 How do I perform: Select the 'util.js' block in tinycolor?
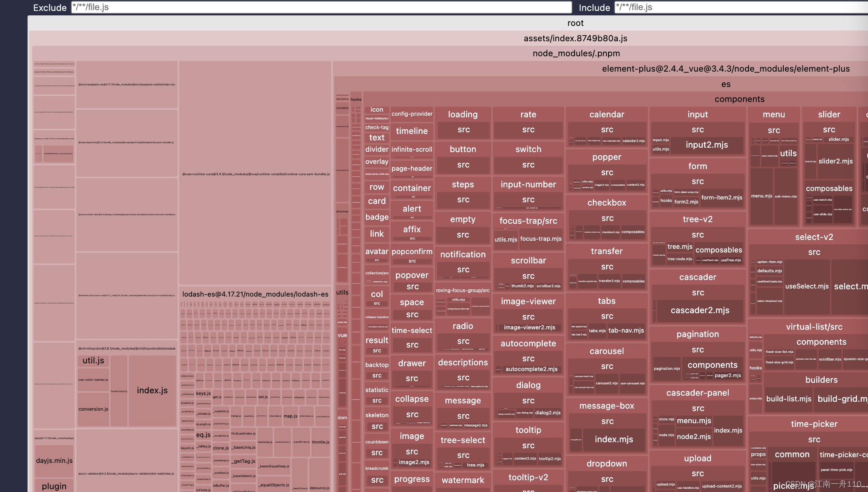click(94, 361)
